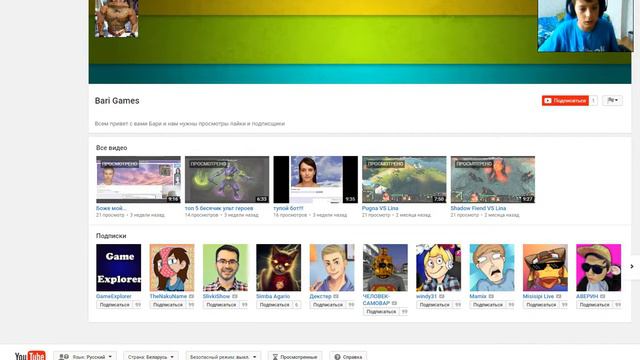Open the Pugna VS Lina thumbnail
This screenshot has height=360, width=640.
(404, 180)
